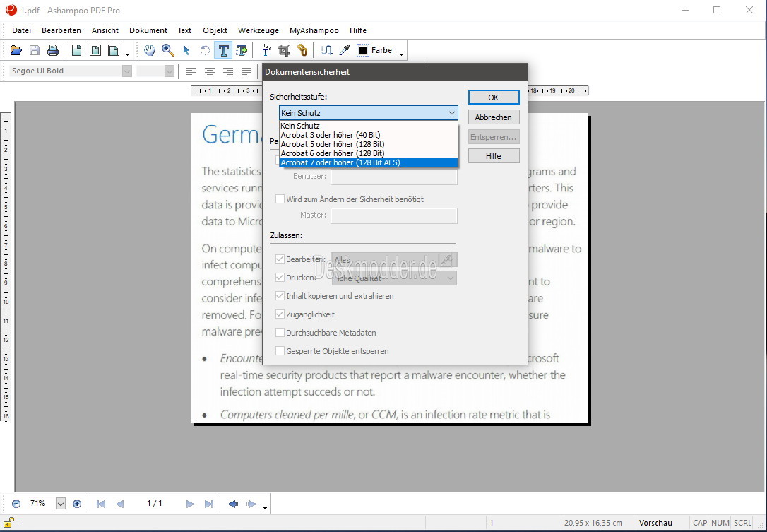Select the crop tool icon

click(284, 50)
